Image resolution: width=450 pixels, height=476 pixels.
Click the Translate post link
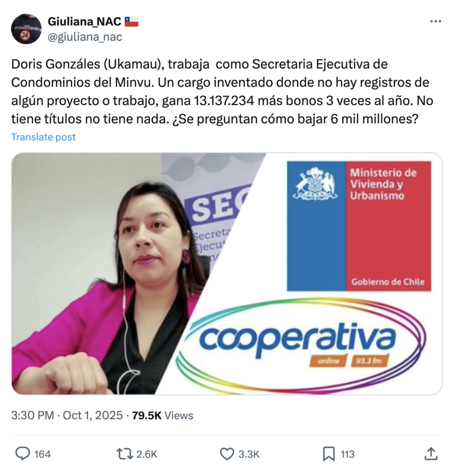pyautogui.click(x=43, y=137)
